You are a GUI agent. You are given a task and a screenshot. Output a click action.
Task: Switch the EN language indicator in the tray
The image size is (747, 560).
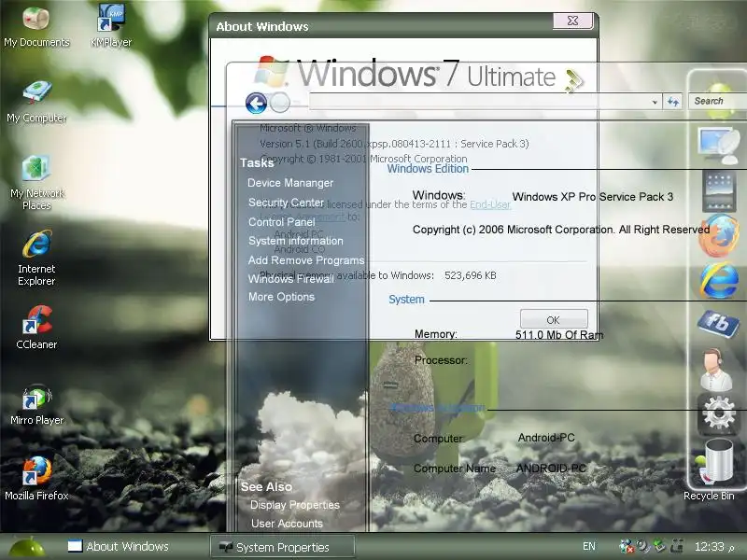tap(589, 546)
